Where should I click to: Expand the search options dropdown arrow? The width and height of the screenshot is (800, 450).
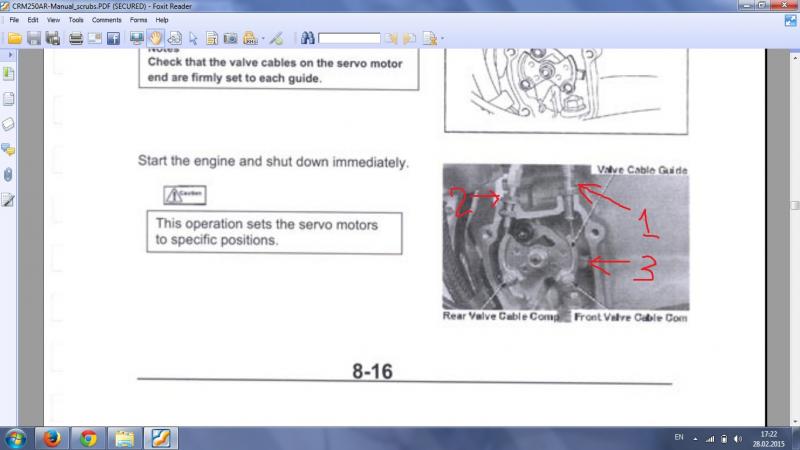point(442,38)
